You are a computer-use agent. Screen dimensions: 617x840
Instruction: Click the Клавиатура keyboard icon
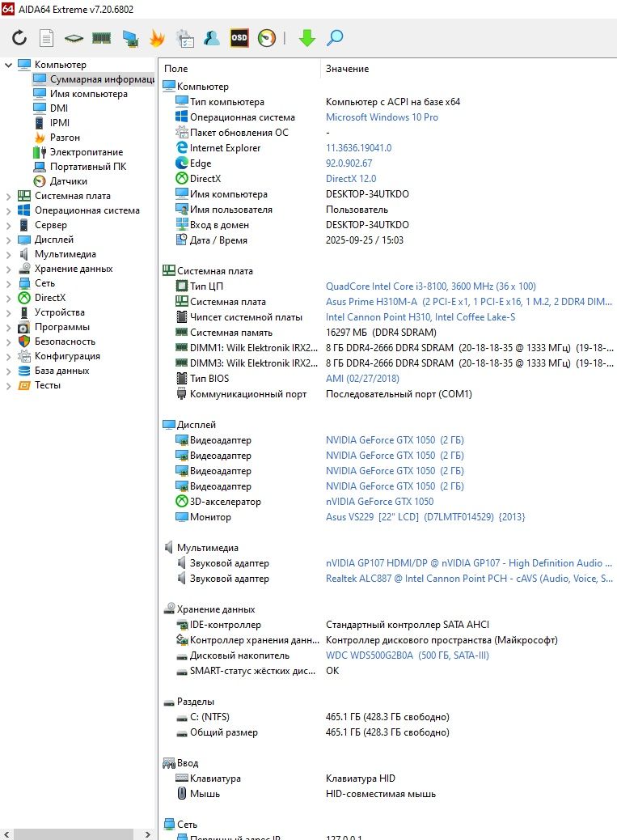(182, 778)
